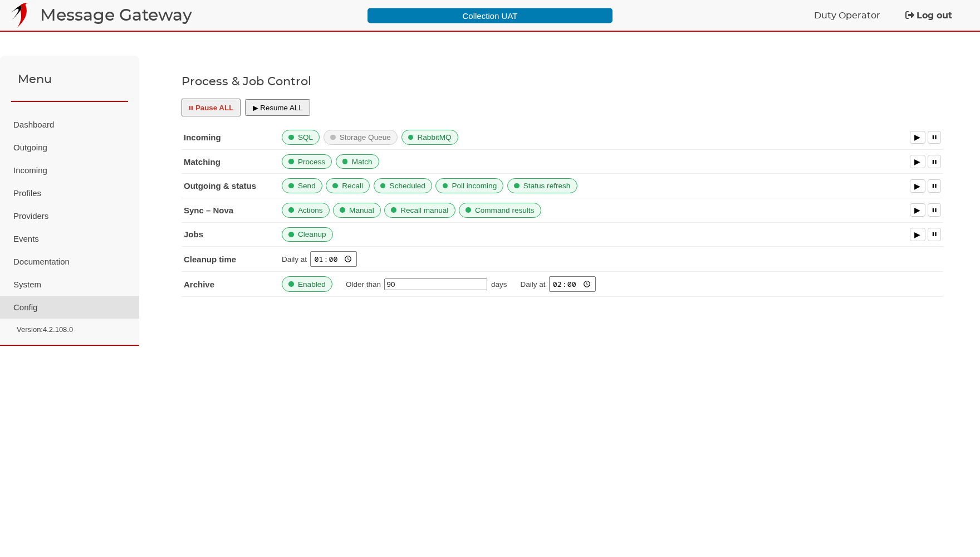Toggle the Recall process pill
Screen dimensions: 980x557
pyautogui.click(x=347, y=186)
